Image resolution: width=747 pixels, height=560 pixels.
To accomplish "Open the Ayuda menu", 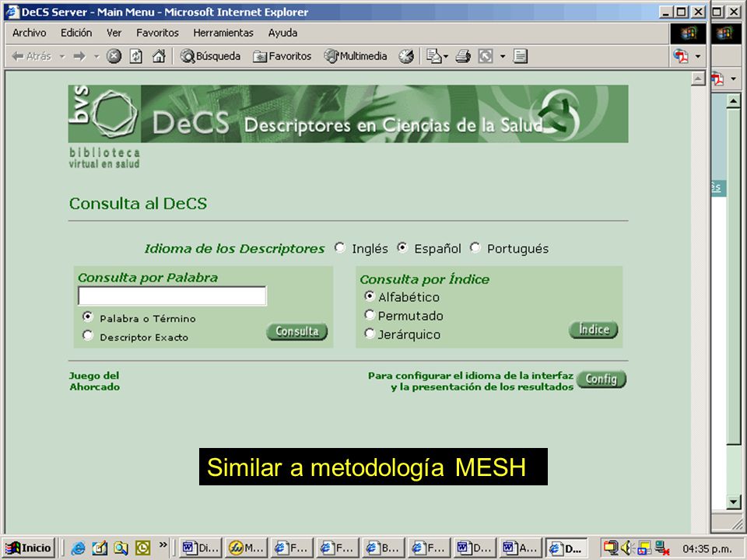I will (282, 33).
